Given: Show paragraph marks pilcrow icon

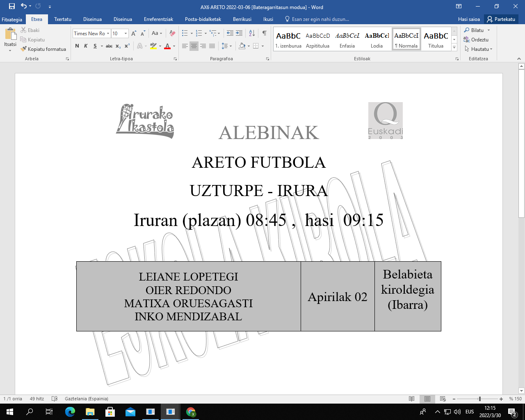Looking at the screenshot, I should (265, 33).
